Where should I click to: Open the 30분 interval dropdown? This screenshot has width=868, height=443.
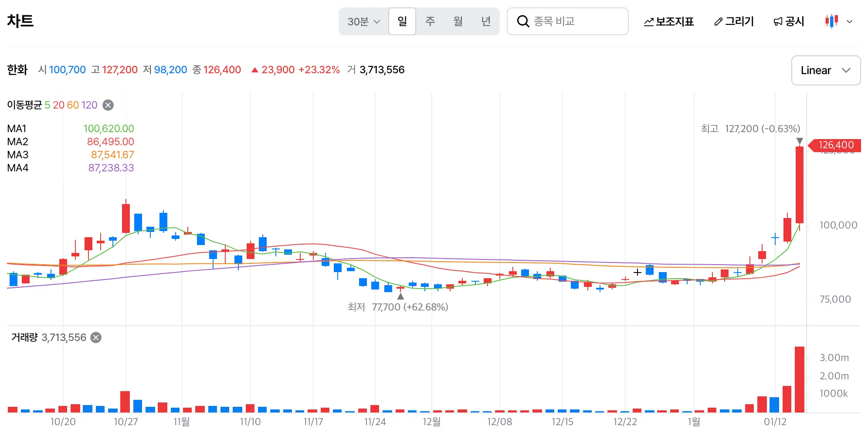coord(363,21)
